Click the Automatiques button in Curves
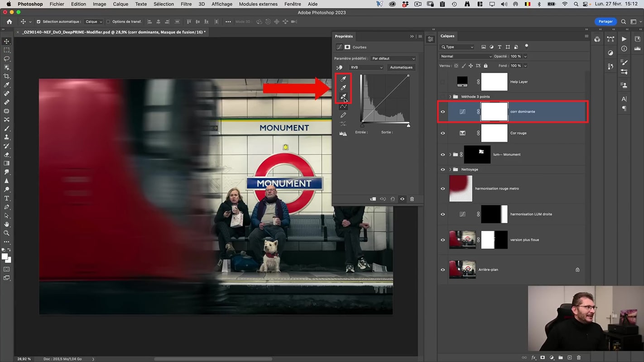 (x=401, y=67)
